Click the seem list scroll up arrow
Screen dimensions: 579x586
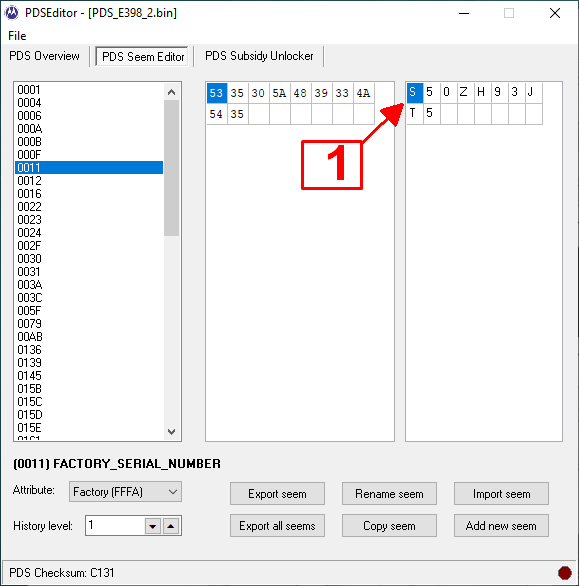click(172, 92)
